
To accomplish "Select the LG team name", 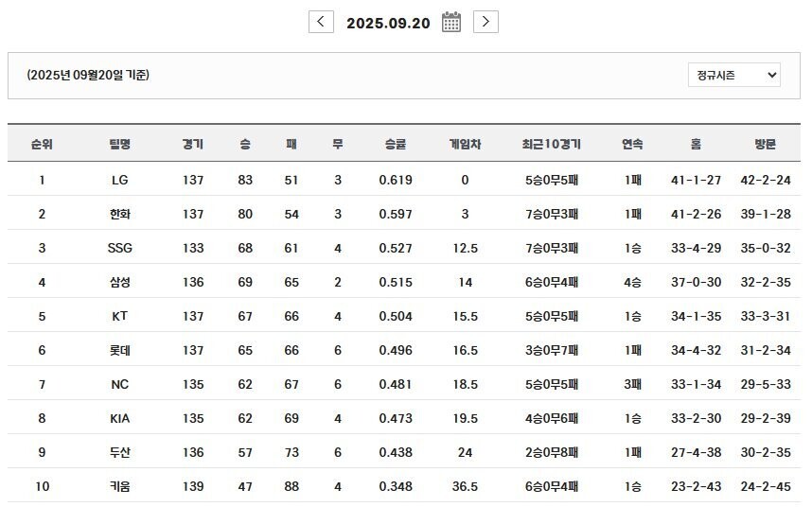I will [x=119, y=180].
